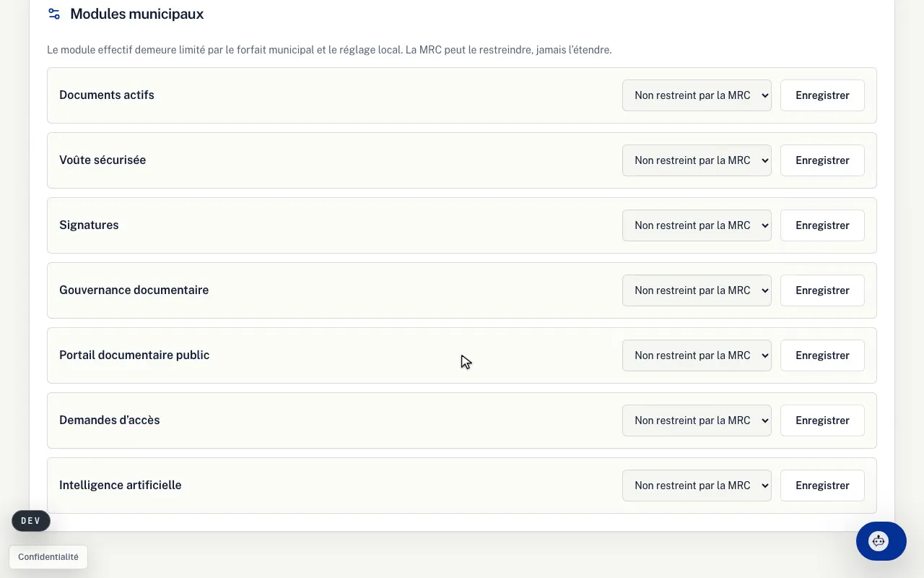Screen dimensions: 924x578
Task: Click Enregistrer for Demandes d'accès
Action: click(x=822, y=420)
